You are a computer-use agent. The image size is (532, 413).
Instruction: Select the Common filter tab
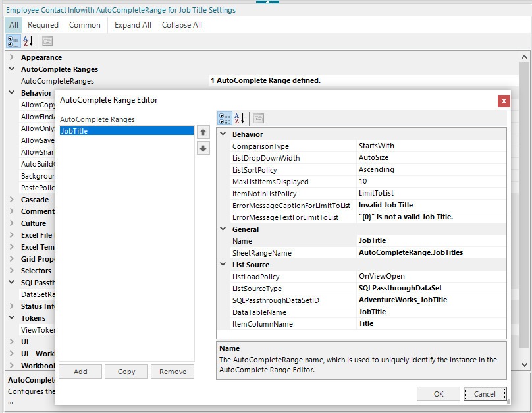[x=85, y=25]
